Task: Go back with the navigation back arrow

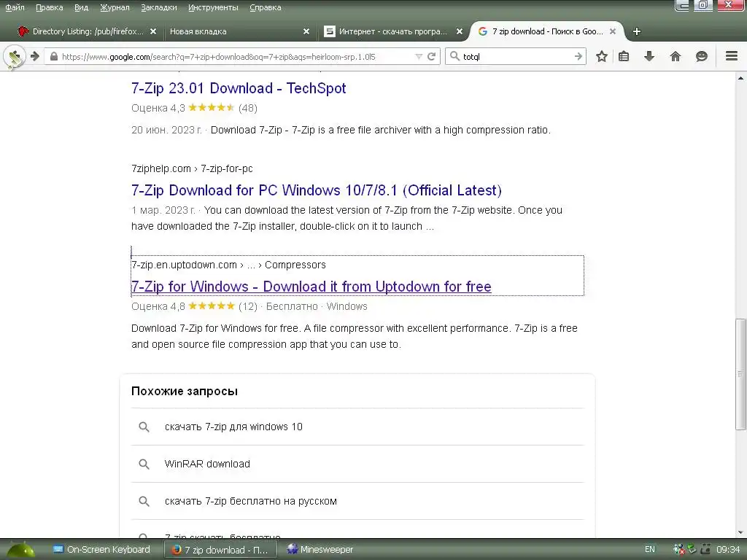Action: pyautogui.click(x=15, y=57)
